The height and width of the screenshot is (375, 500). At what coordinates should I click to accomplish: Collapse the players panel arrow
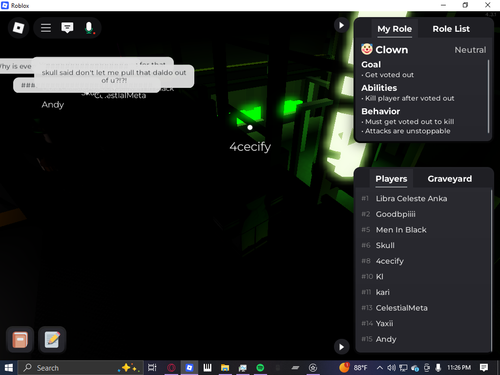point(341,347)
